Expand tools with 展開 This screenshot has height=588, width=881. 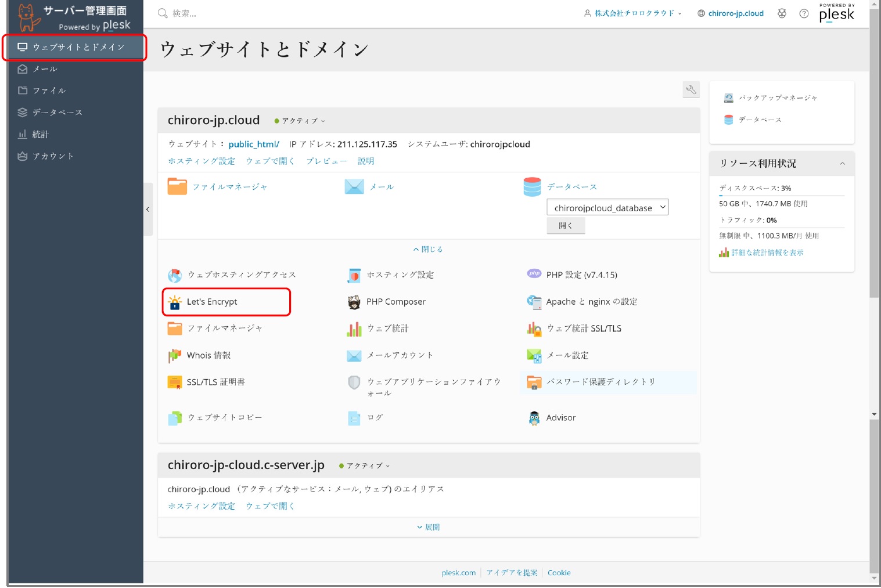coord(428,527)
